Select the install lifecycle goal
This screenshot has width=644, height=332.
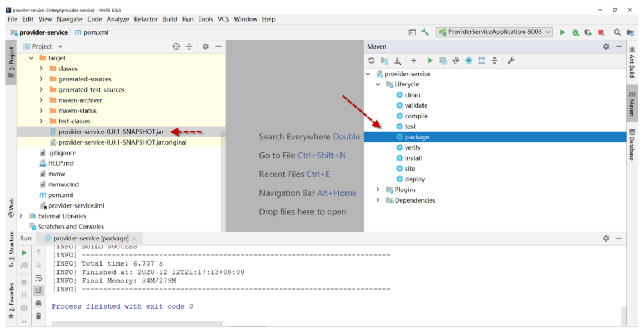tap(413, 158)
